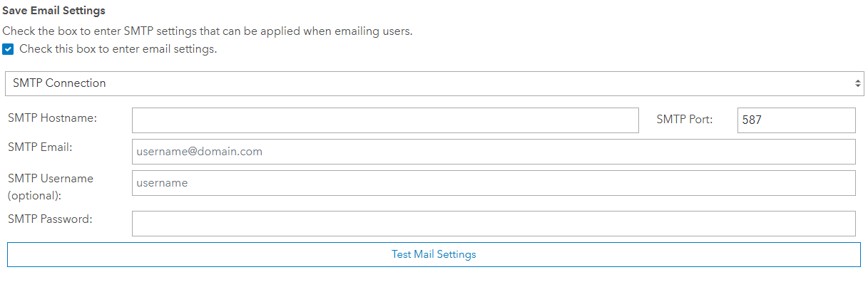
Task: Uncheck the enter email settings checkbox
Action: pos(9,50)
